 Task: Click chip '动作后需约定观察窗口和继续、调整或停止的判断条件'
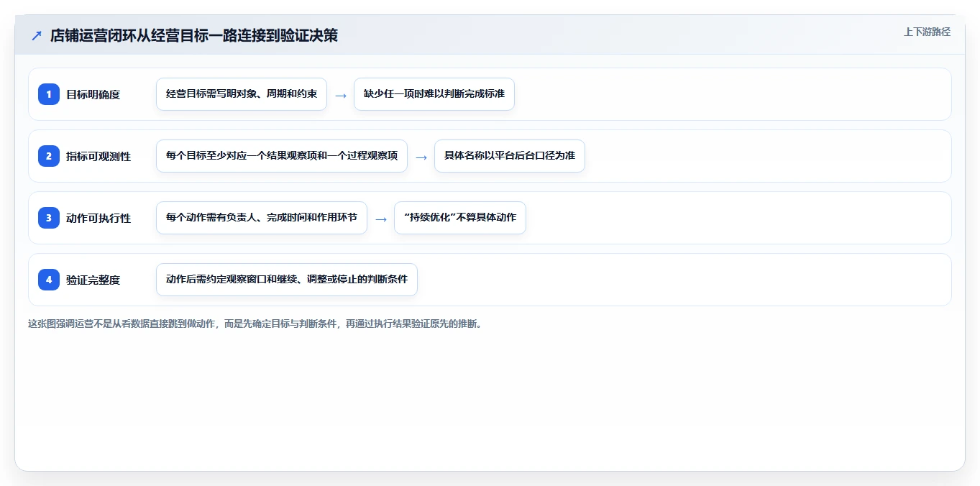pyautogui.click(x=287, y=280)
